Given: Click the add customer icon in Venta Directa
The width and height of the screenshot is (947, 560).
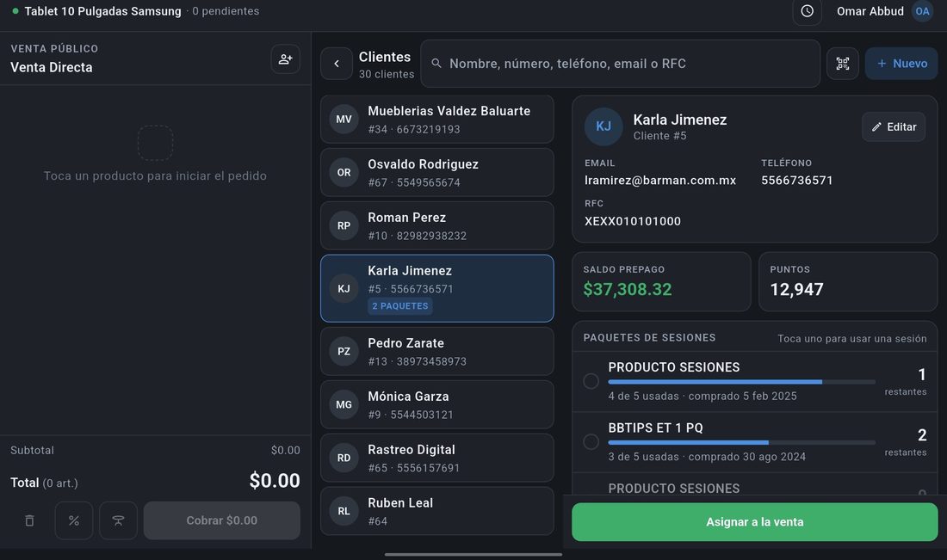Looking at the screenshot, I should pyautogui.click(x=285, y=59).
